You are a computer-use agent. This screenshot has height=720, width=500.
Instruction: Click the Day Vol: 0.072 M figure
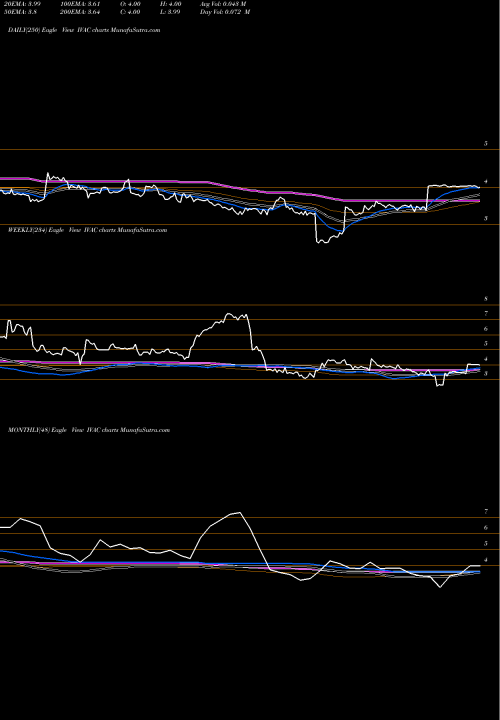(x=225, y=12)
